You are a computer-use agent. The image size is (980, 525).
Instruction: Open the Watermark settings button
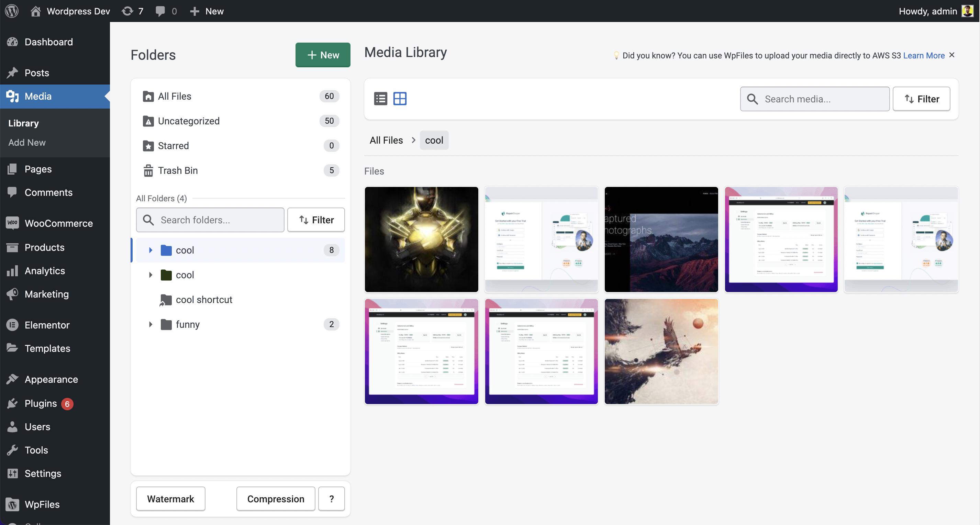pyautogui.click(x=170, y=499)
